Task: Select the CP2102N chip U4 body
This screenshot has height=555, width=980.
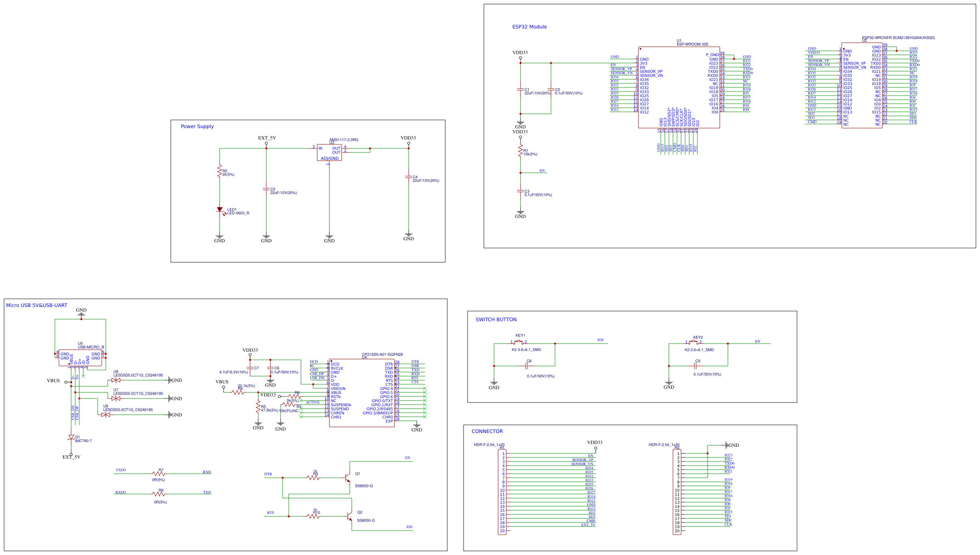Action: click(362, 393)
